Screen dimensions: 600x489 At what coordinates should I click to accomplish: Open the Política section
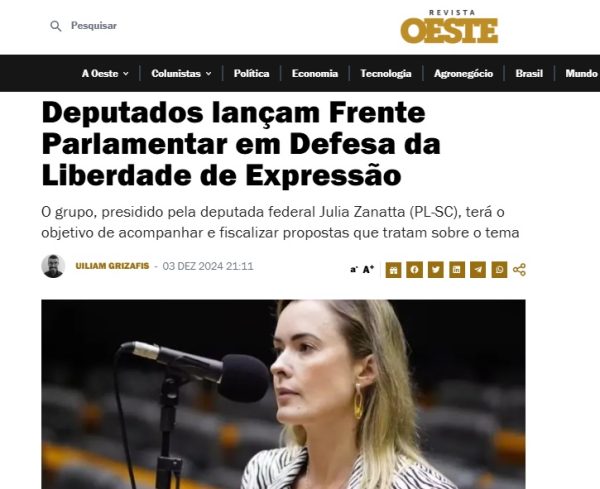pyautogui.click(x=251, y=73)
